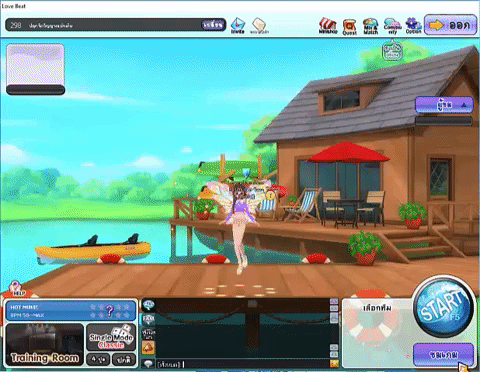480x372 pixels.
Task: Open the emoticon picker beside chat input
Action: click(x=334, y=363)
